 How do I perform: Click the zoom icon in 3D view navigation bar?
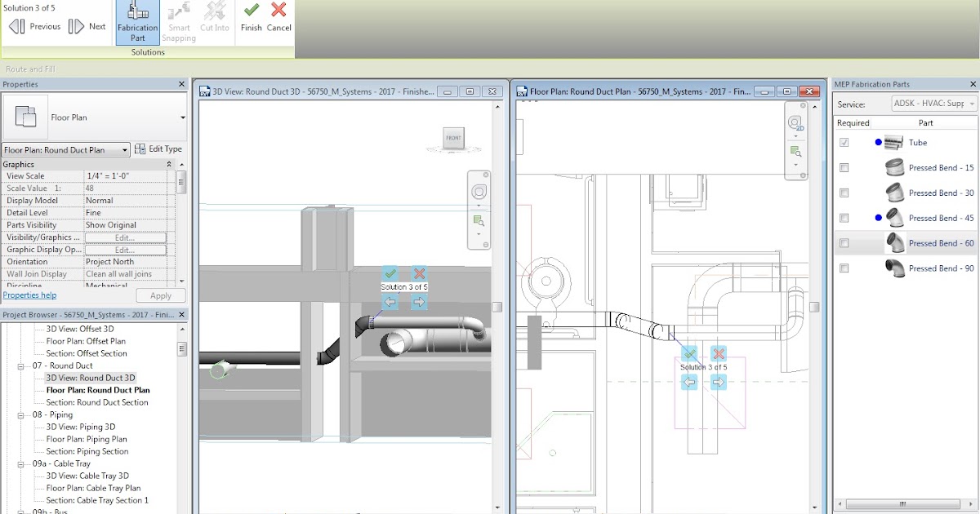pyautogui.click(x=479, y=220)
